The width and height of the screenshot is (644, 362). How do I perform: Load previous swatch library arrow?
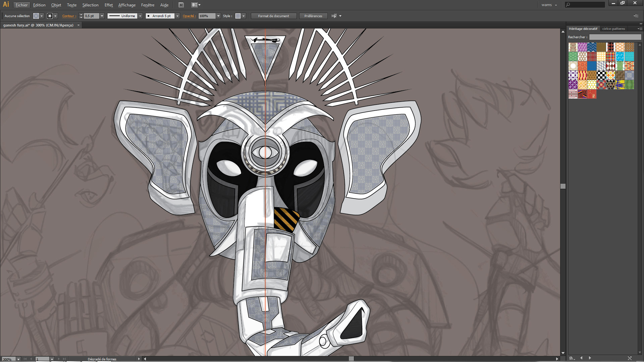click(581, 358)
